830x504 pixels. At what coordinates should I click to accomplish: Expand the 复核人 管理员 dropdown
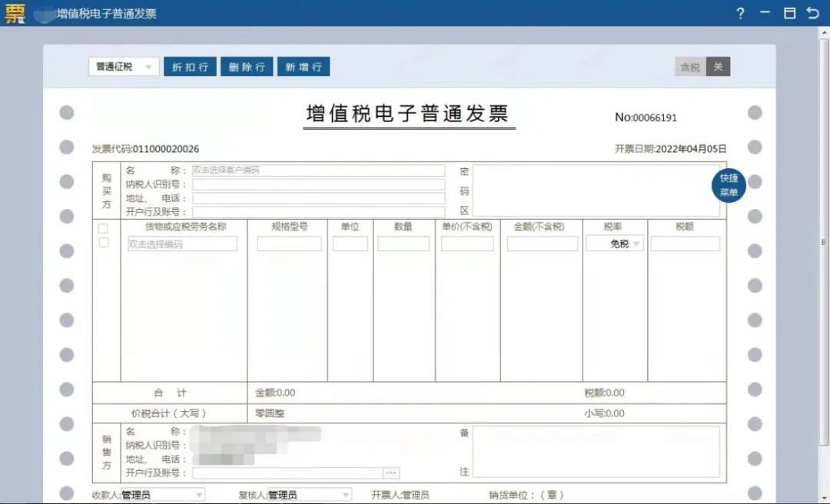point(309,495)
